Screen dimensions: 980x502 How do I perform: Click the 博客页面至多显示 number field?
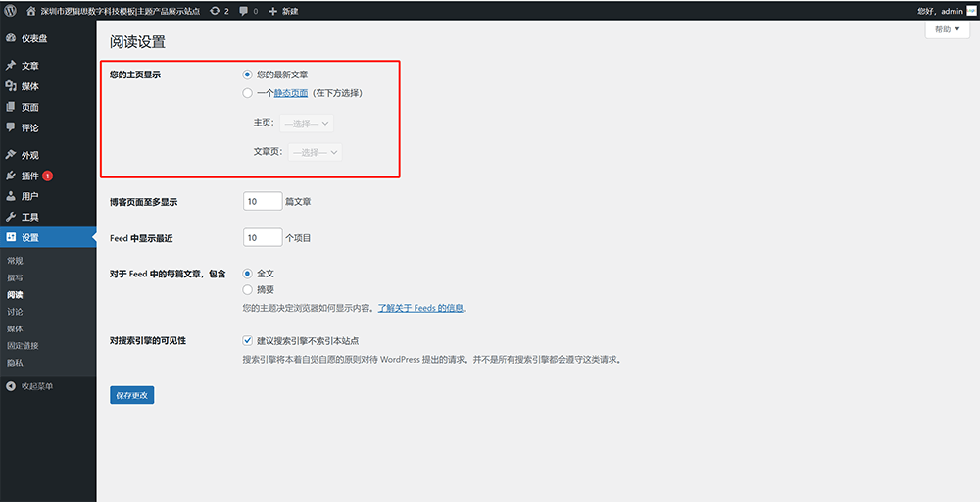tap(263, 201)
